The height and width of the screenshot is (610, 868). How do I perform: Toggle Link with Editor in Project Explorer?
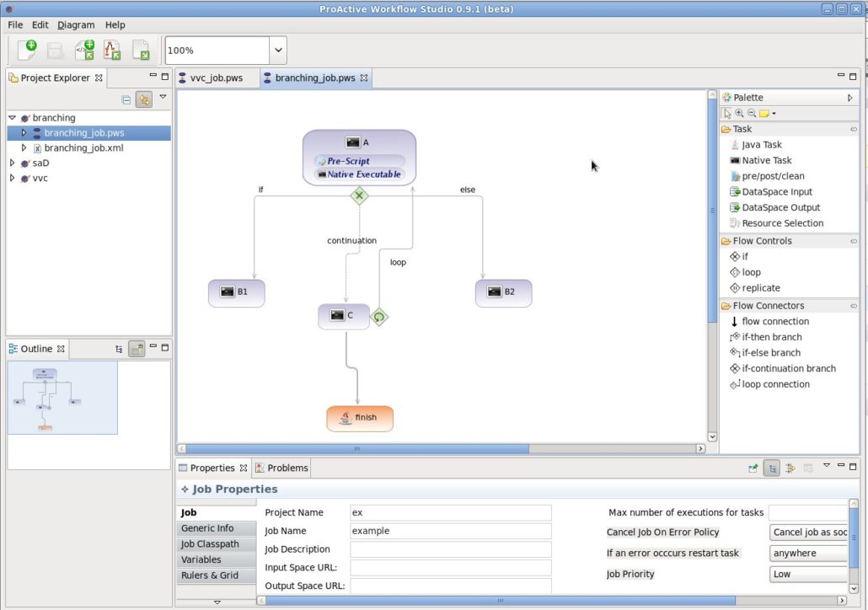click(144, 99)
